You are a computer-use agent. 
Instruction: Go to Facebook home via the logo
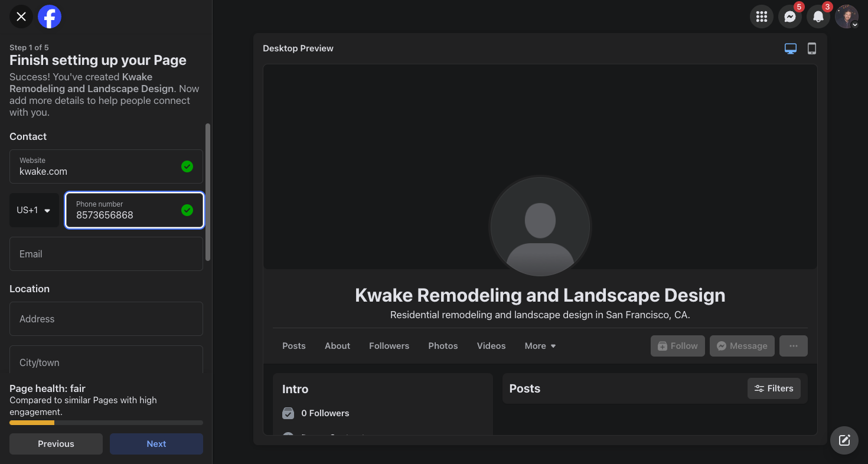click(x=50, y=17)
